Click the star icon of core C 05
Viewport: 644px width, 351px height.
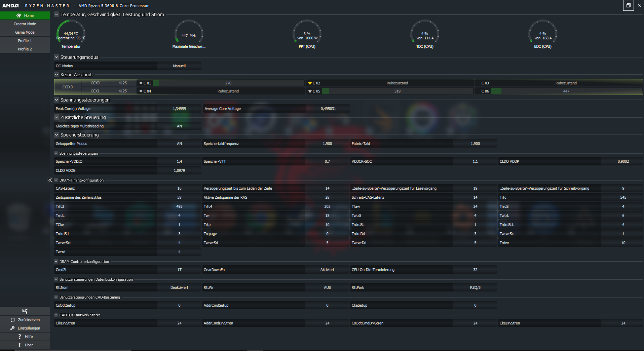click(x=310, y=91)
